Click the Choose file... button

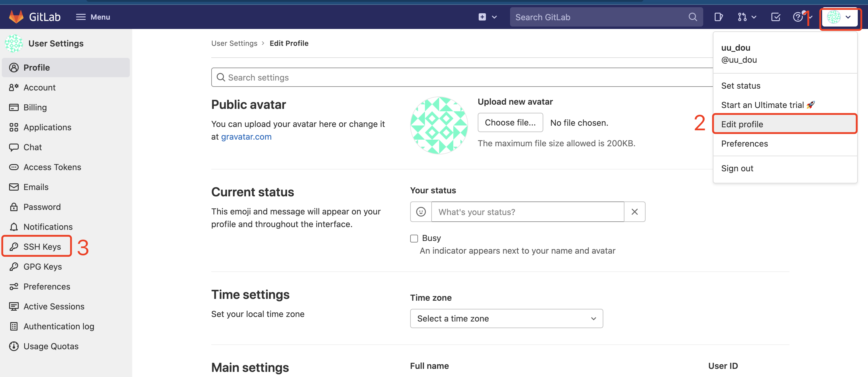[x=510, y=122]
